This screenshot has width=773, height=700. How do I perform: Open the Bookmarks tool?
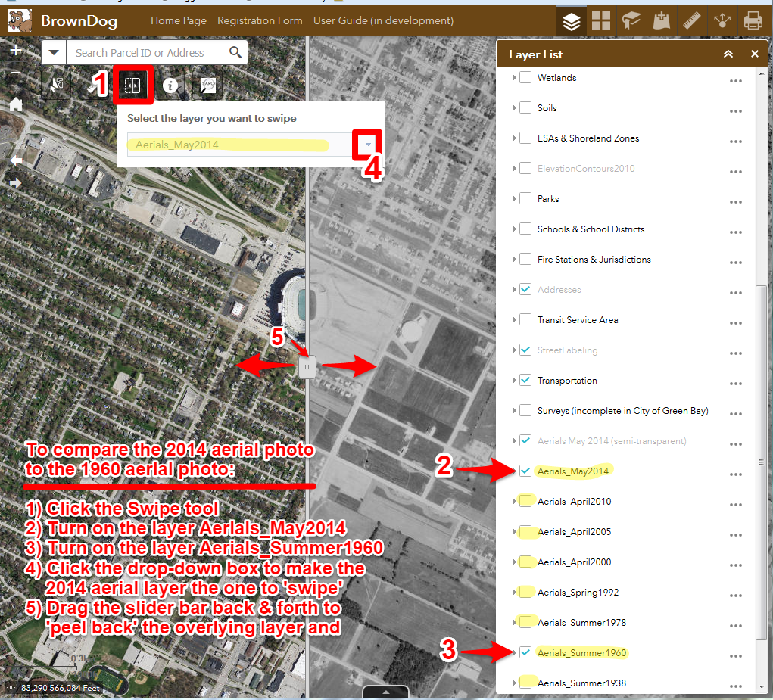point(631,20)
